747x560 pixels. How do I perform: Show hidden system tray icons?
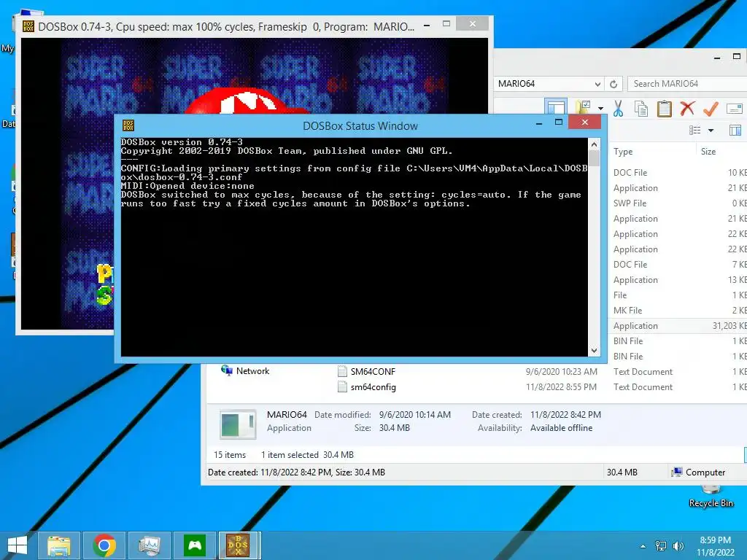643,546
